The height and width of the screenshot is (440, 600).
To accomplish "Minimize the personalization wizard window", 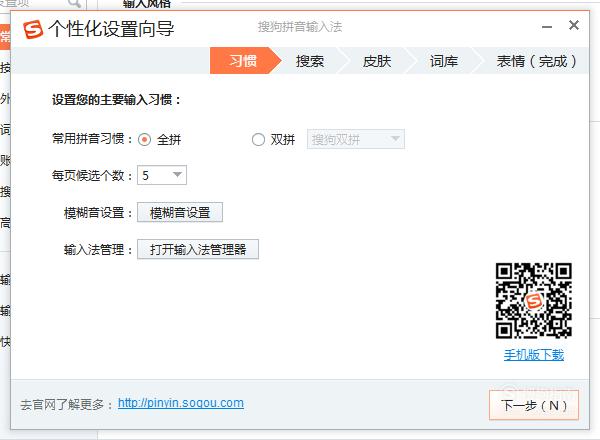I will point(547,27).
